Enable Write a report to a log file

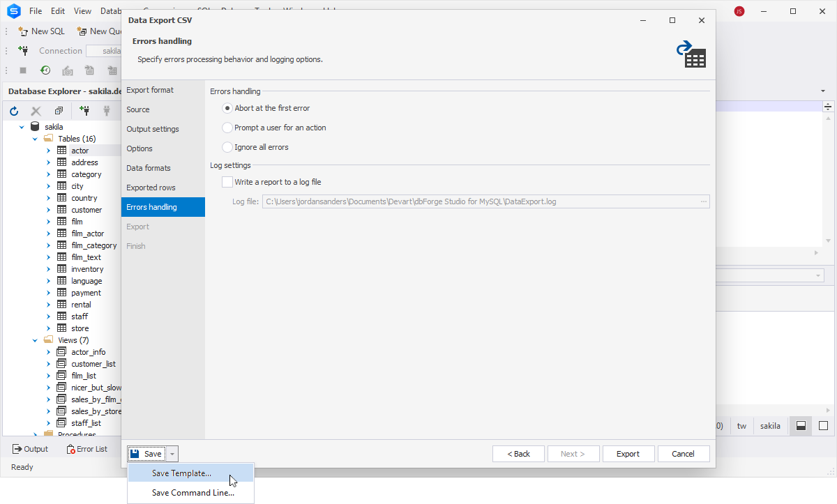click(x=227, y=182)
